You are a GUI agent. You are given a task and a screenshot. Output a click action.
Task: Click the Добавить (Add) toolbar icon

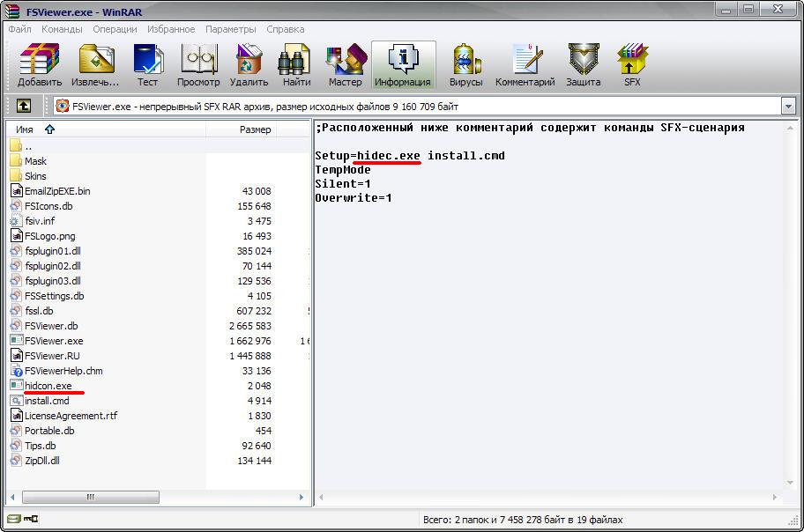[x=40, y=64]
